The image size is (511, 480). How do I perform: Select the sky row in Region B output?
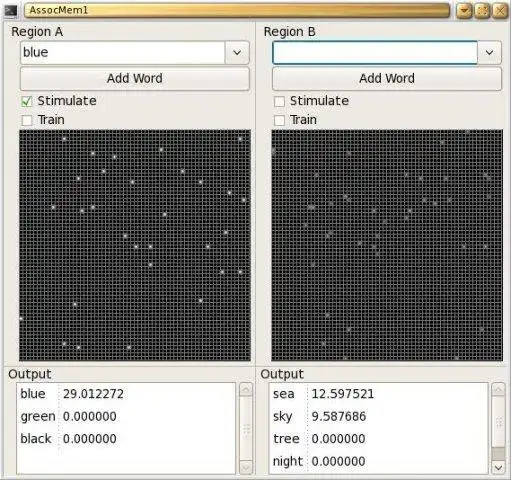coord(379,416)
